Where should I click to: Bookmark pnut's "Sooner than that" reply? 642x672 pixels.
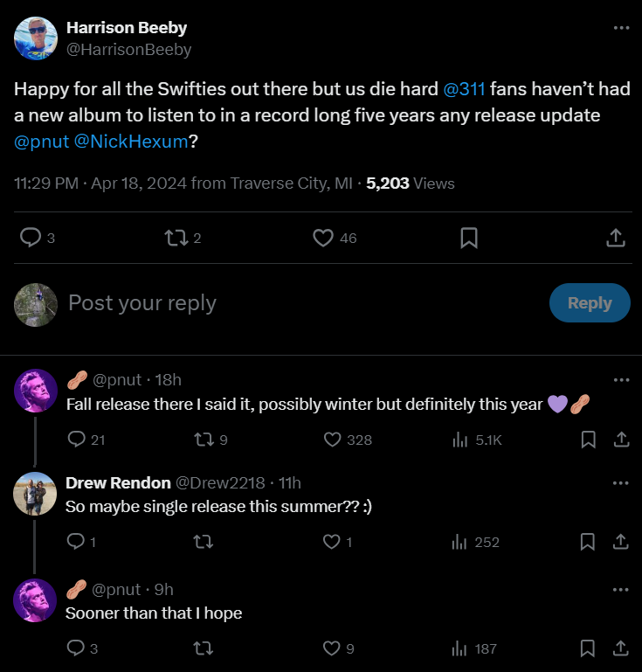589,648
